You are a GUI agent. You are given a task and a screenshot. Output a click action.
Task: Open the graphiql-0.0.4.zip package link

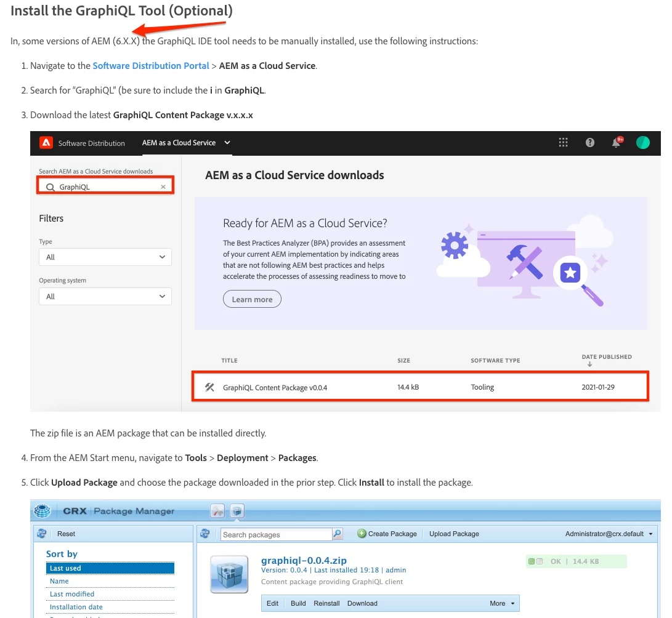[304, 560]
